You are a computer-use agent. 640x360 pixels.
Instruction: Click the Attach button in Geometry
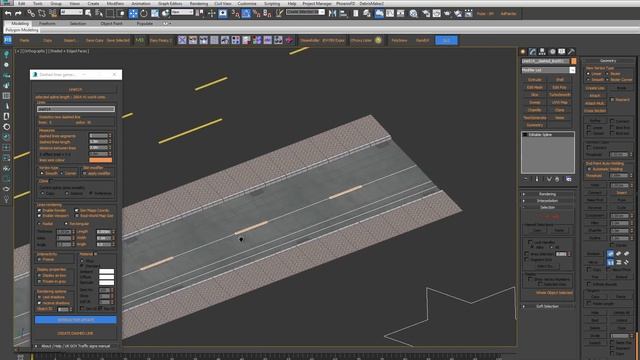(x=595, y=96)
